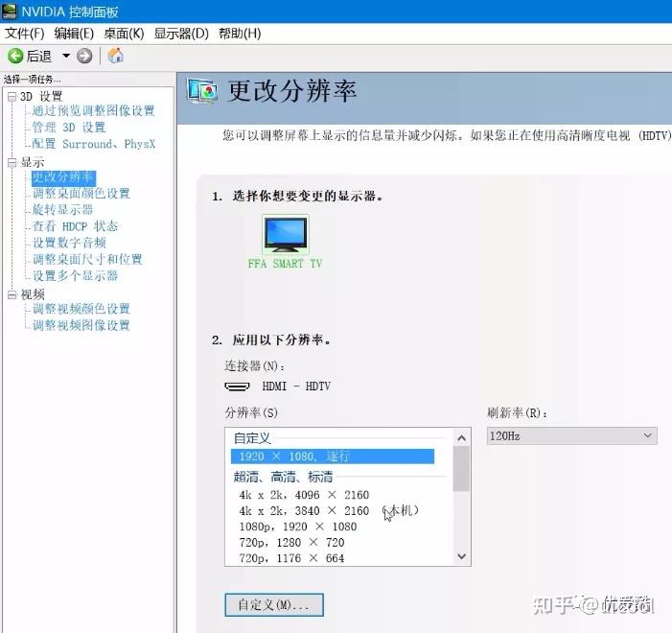The width and height of the screenshot is (672, 633).
Task: Open the Back history dropdown arrow
Action: pyautogui.click(x=66, y=56)
